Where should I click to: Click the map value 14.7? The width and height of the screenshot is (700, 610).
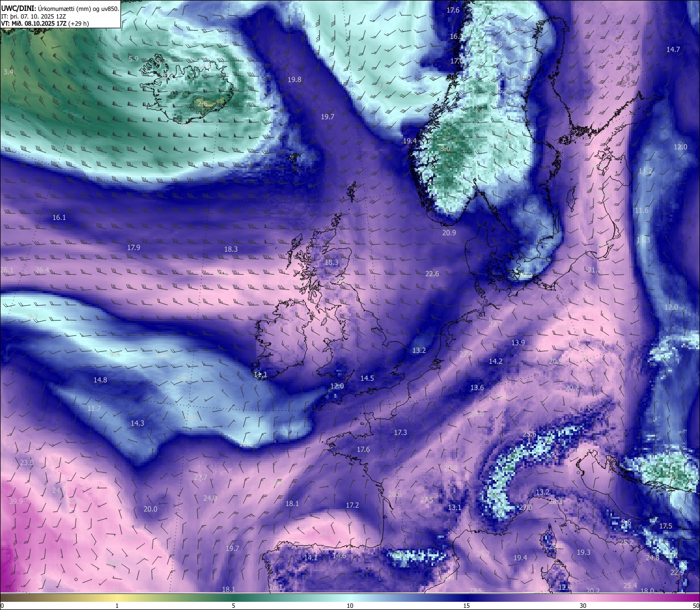pyautogui.click(x=673, y=50)
